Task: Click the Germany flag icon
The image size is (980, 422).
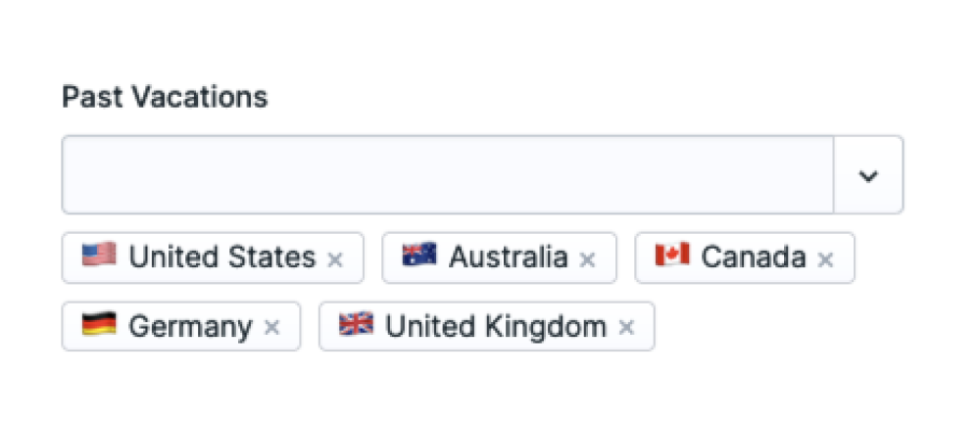Action: click(99, 325)
